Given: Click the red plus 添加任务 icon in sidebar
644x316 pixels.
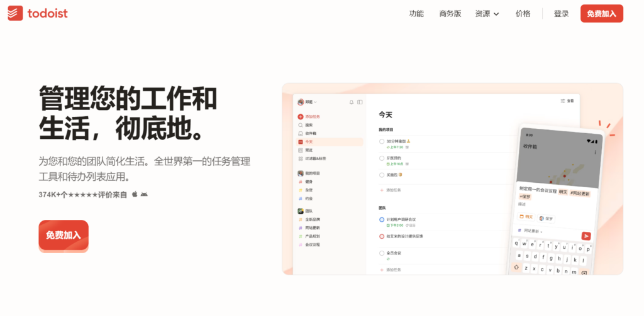Looking at the screenshot, I should [301, 117].
